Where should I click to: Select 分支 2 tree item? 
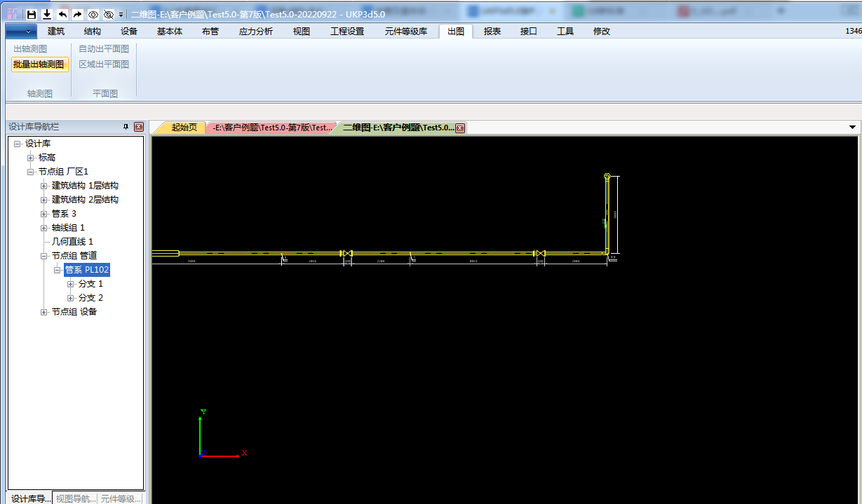click(x=90, y=298)
